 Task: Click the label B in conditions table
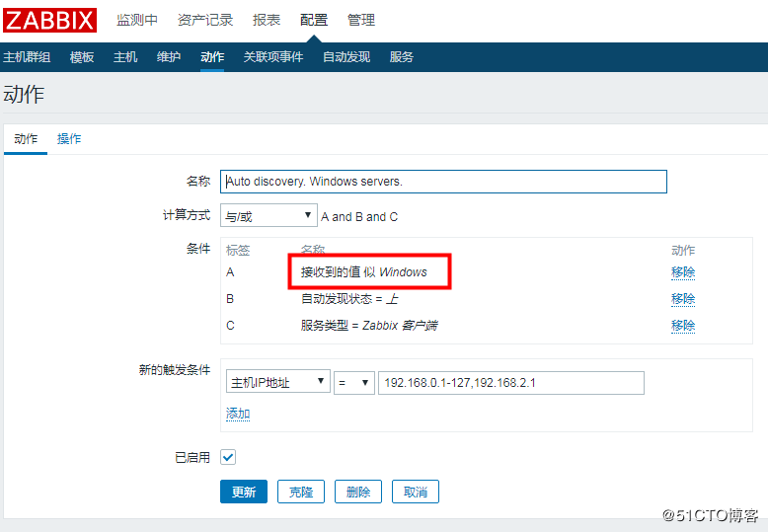(x=230, y=299)
